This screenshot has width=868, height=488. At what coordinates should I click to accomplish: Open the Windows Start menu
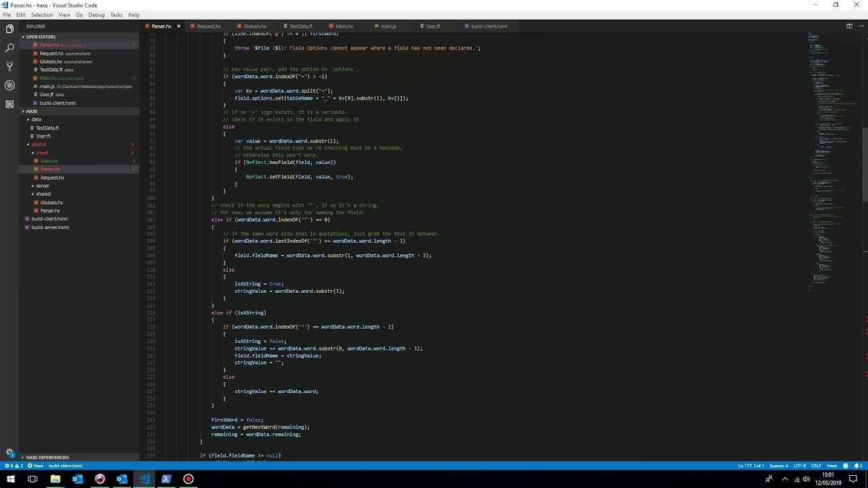10,479
